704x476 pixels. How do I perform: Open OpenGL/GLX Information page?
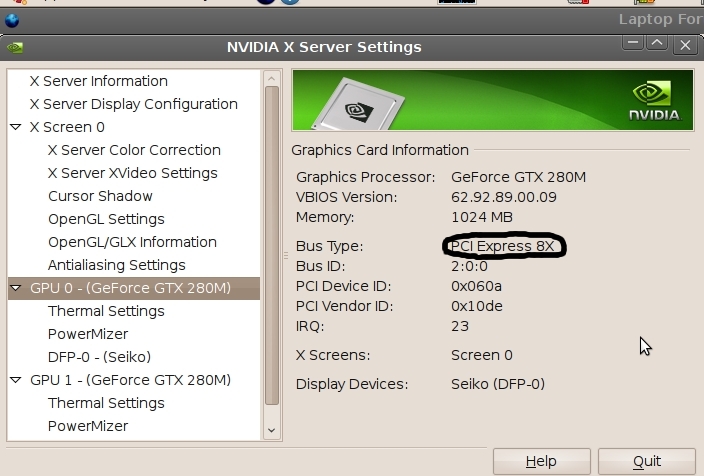132,242
